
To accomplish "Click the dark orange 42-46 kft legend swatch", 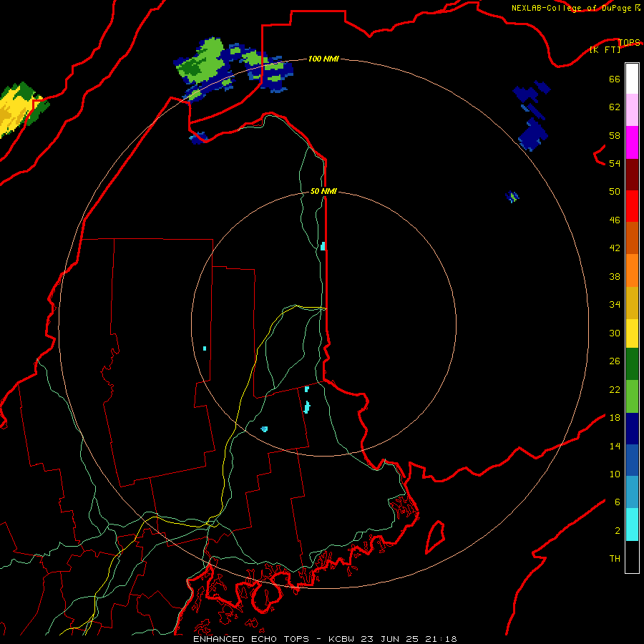I will (x=632, y=238).
